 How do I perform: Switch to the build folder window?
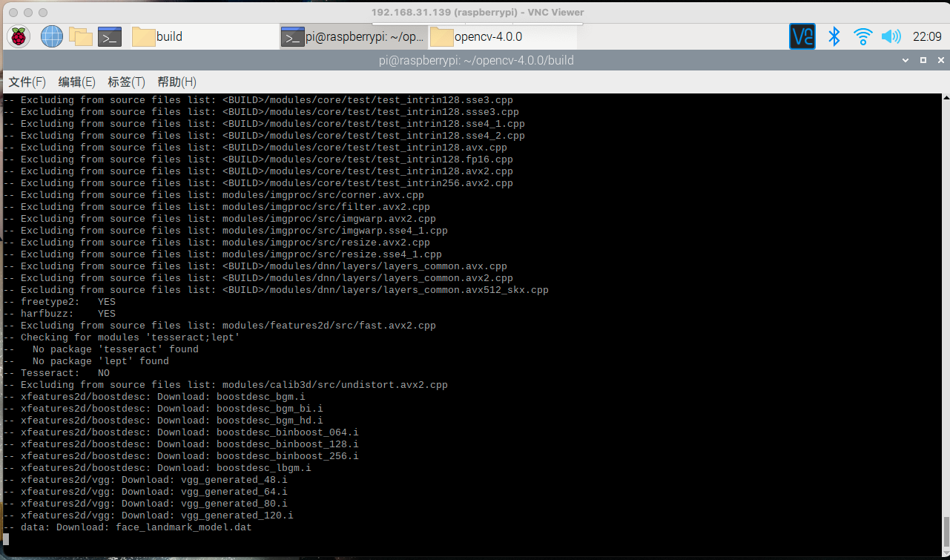tap(204, 36)
